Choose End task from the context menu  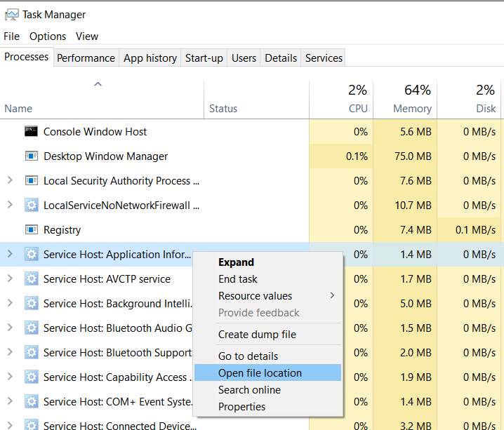[x=238, y=279]
